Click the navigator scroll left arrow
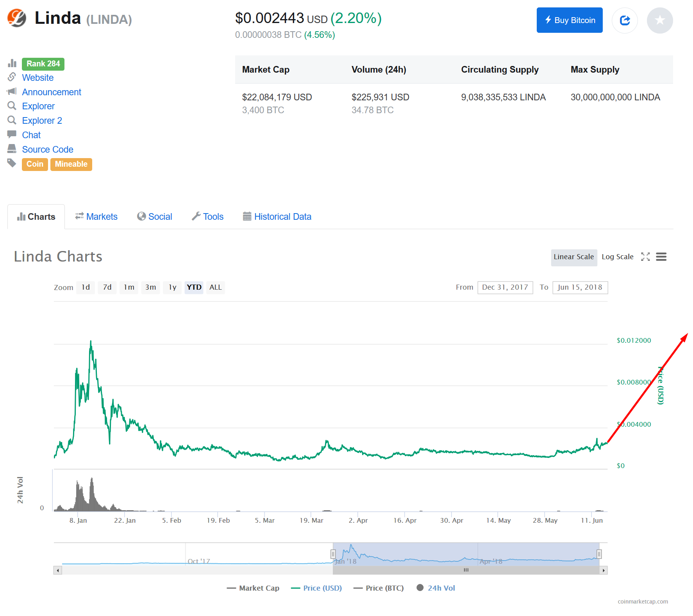693x616 pixels. 58,570
